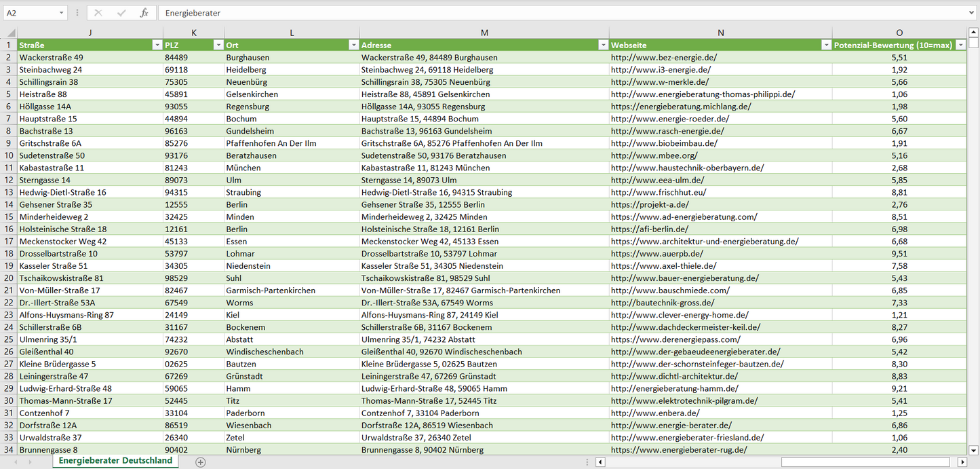Click vertical scrollbar down arrow

(x=974, y=449)
